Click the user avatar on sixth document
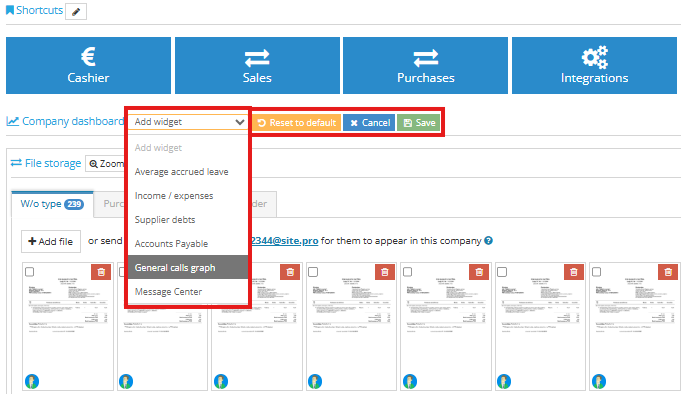The height and width of the screenshot is (394, 681). click(x=504, y=381)
